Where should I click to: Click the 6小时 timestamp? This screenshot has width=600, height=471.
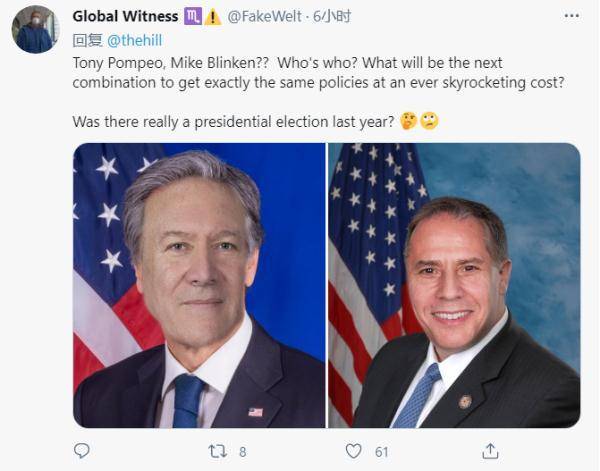tap(332, 17)
